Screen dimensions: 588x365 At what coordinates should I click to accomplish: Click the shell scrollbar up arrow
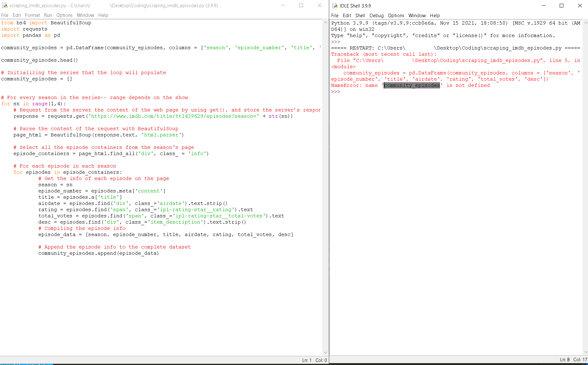pyautogui.click(x=585, y=23)
